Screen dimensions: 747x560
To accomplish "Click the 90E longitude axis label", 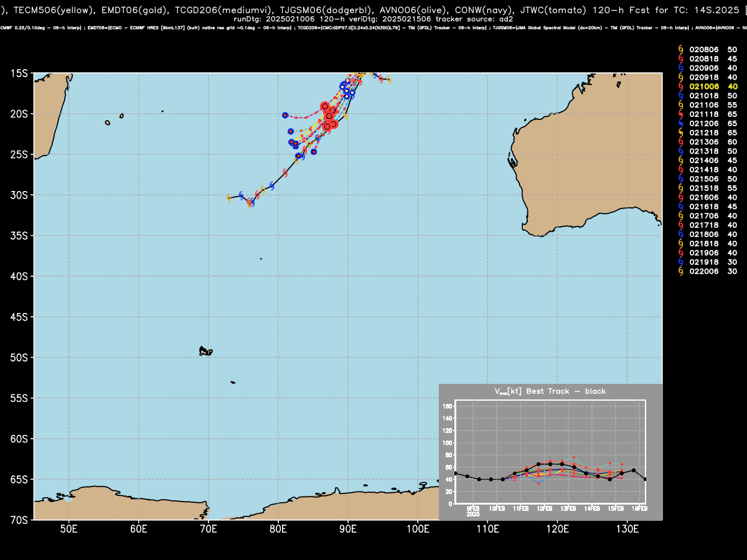I will coord(348,529).
